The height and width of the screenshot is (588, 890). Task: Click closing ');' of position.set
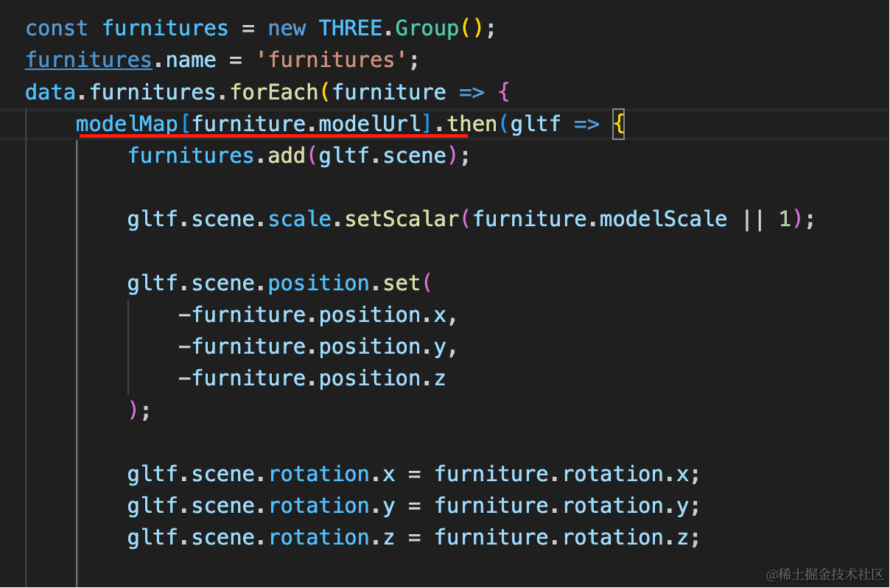(139, 410)
